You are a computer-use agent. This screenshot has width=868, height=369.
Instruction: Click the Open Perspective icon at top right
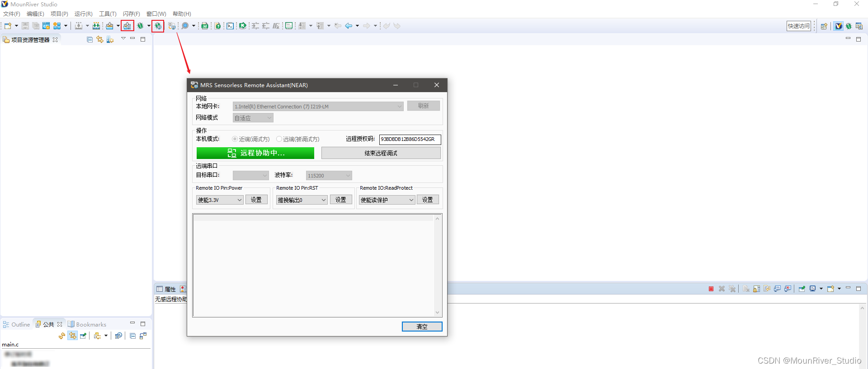(824, 26)
